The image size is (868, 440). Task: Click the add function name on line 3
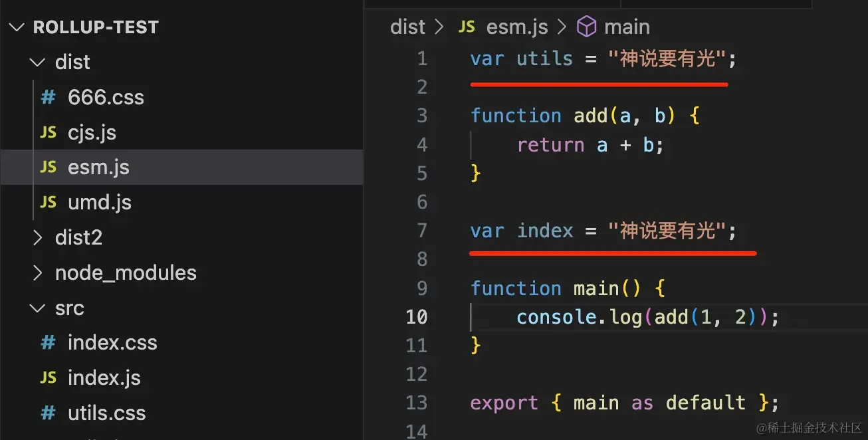pos(590,116)
